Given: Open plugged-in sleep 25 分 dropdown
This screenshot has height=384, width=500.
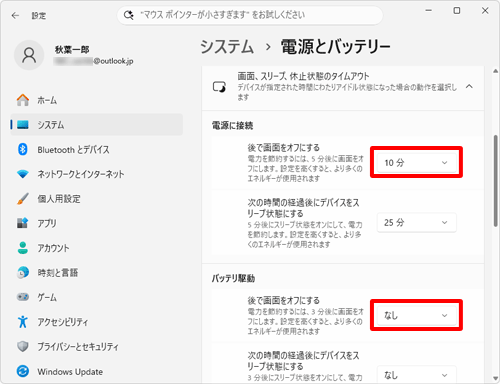Looking at the screenshot, I should 416,222.
